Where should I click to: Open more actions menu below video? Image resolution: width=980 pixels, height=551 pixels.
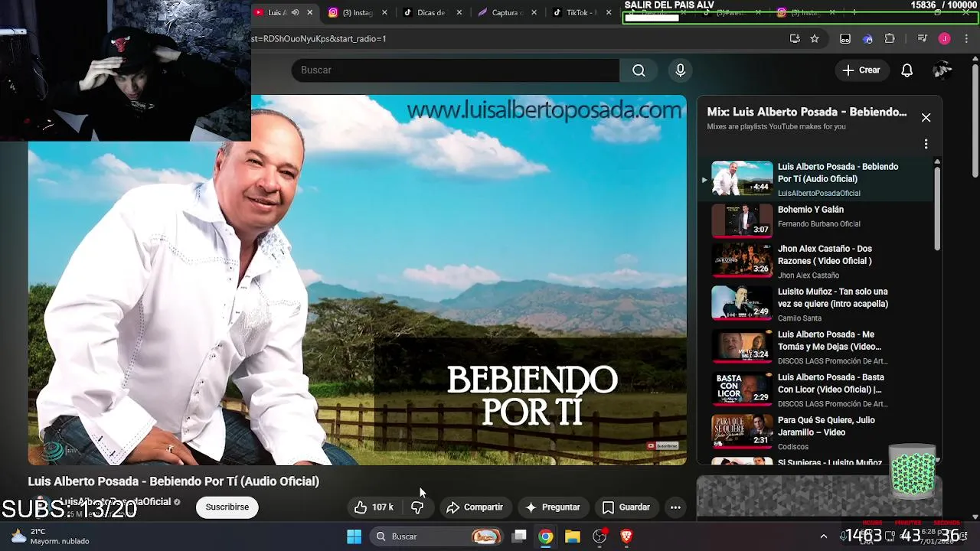675,507
